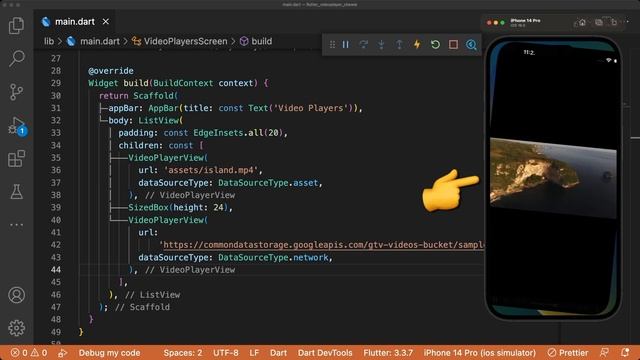
Task: Open the googleapis video URL link
Action: tap(324, 245)
